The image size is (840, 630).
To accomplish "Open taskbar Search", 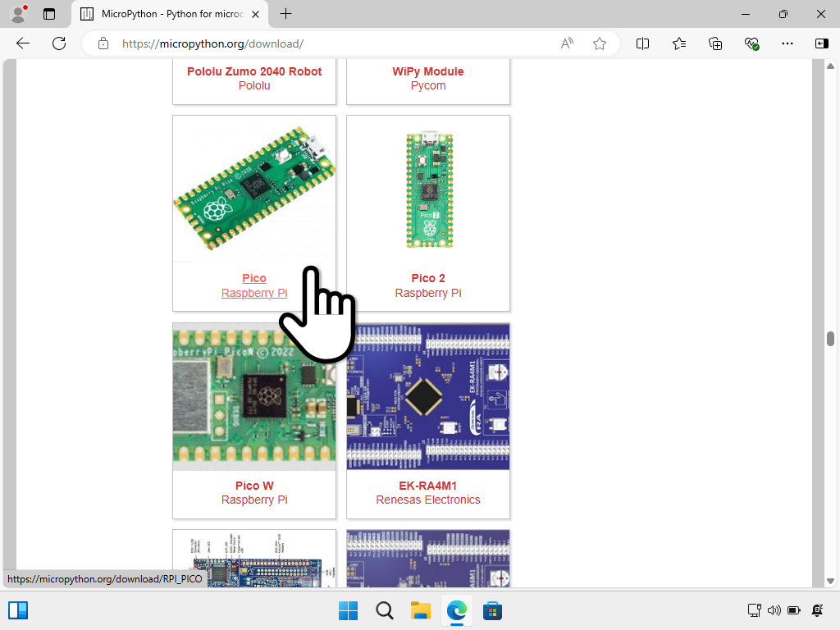I will point(384,610).
